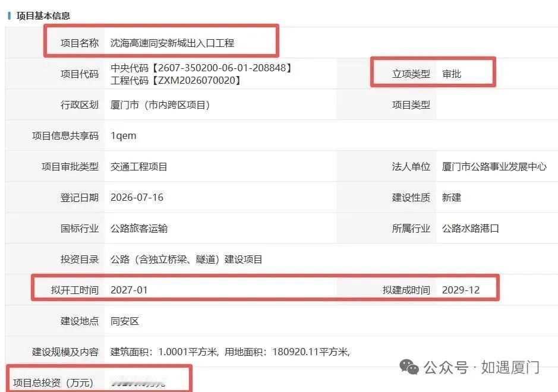Click 建筑面积 1.0001平方米 用地面积 text

230,352
